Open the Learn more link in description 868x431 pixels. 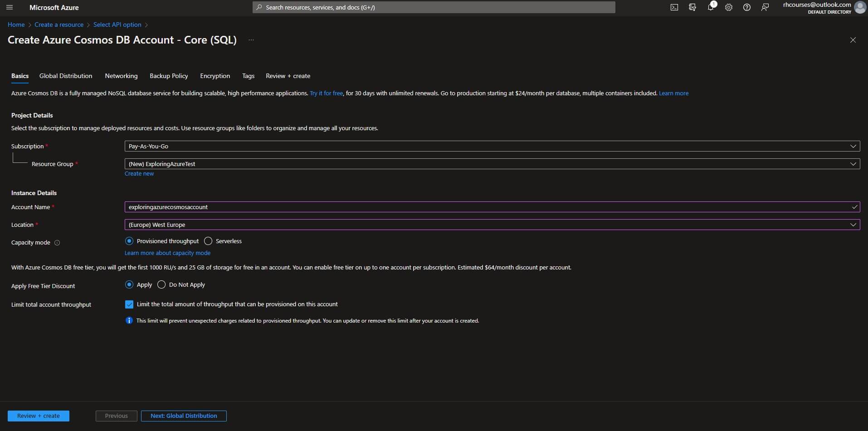pos(673,93)
